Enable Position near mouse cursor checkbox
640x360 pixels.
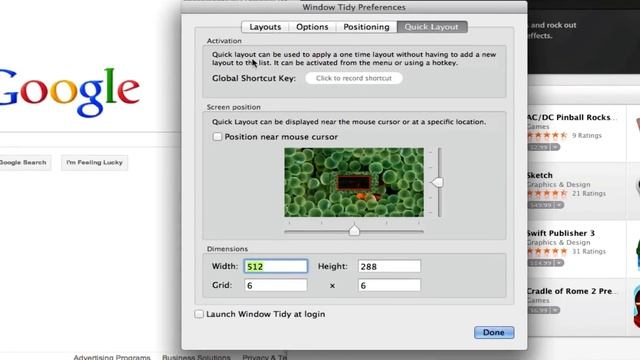pos(217,137)
